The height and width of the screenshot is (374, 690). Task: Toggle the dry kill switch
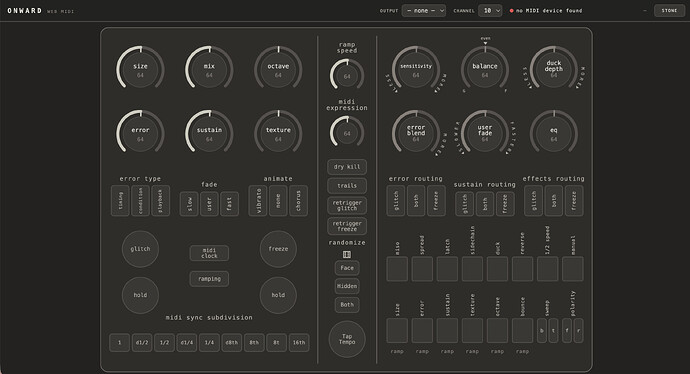pos(347,167)
